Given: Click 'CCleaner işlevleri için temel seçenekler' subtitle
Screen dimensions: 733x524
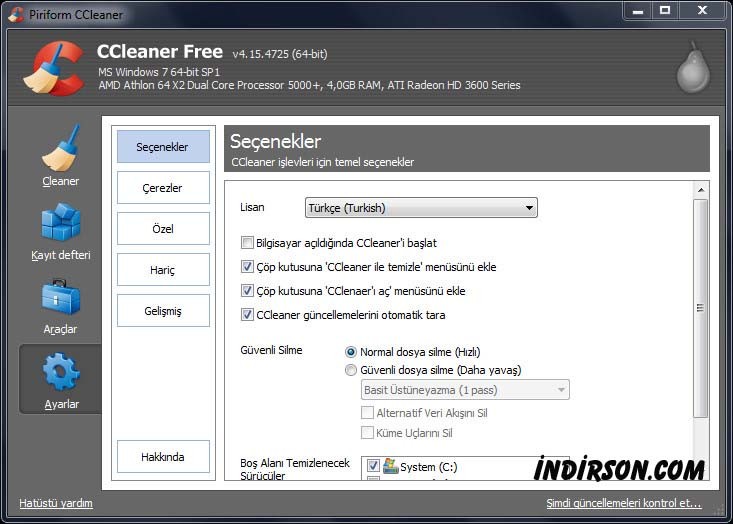Looking at the screenshot, I should [323, 162].
